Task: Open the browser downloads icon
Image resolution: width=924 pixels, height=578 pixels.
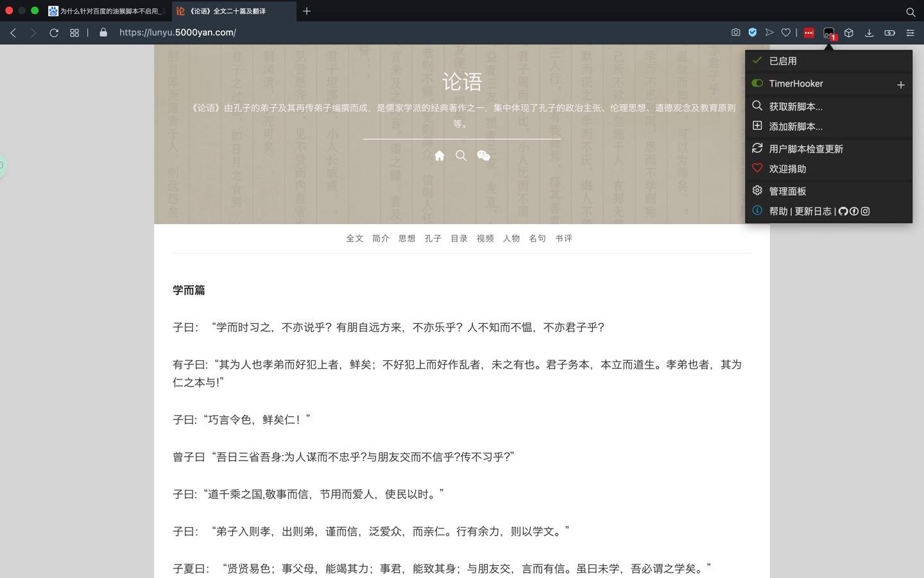Action: (x=869, y=33)
